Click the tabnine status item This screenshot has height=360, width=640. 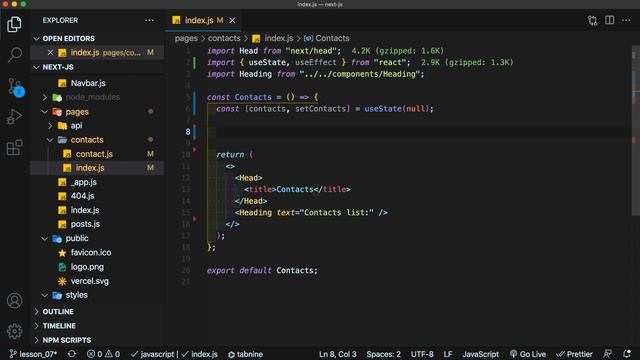[x=245, y=354]
